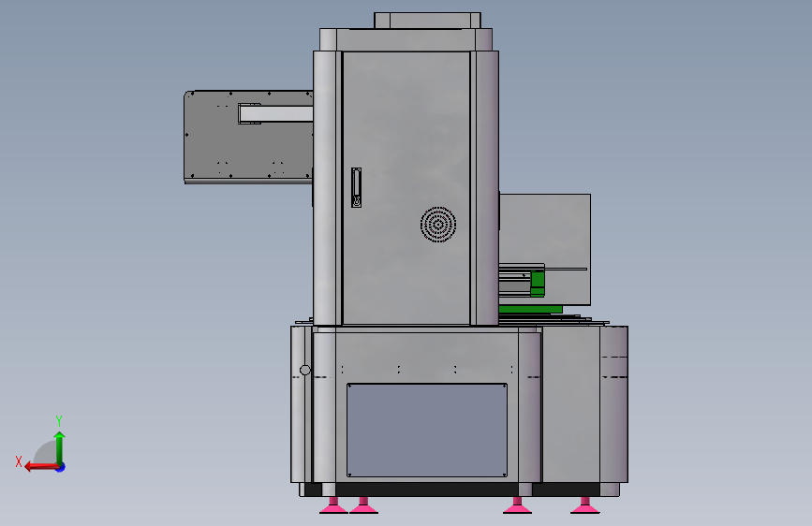Screen dimensions: 812x526
Task: Select the door handle on the upper cabinet
Action: pyautogui.click(x=356, y=187)
